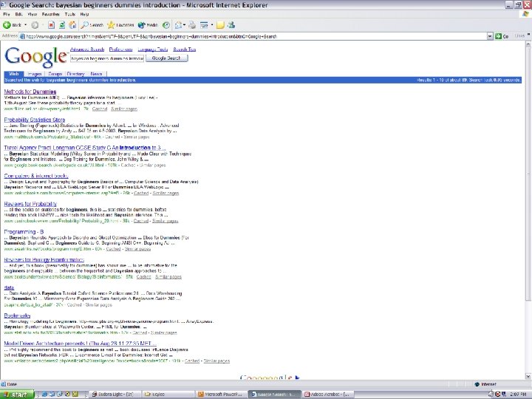Screen dimensions: 532x399
Task: Open the Edit icon dropdown arrow
Action: tap(212, 25)
